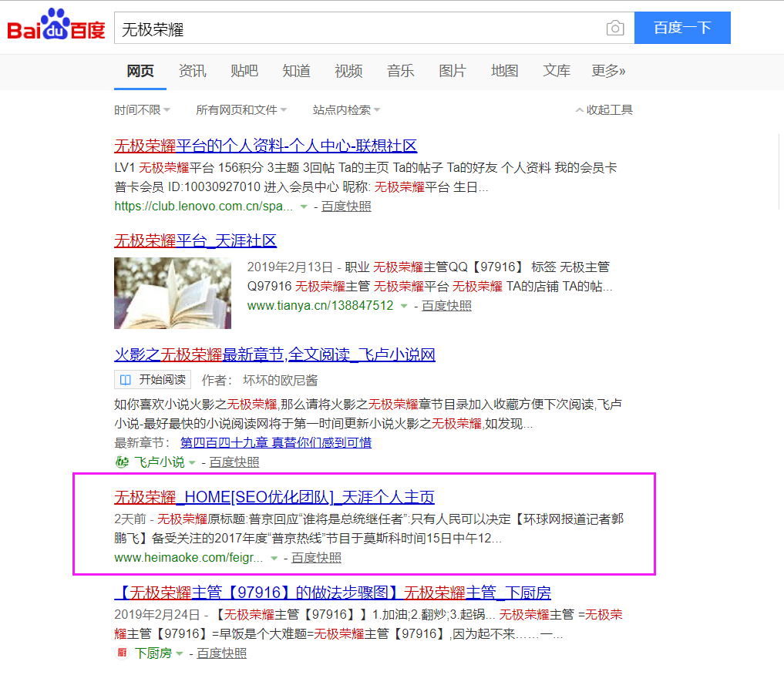The height and width of the screenshot is (675, 784).
Task: Click the text 2019年2月13日 in tianya snippet
Action: click(x=290, y=267)
